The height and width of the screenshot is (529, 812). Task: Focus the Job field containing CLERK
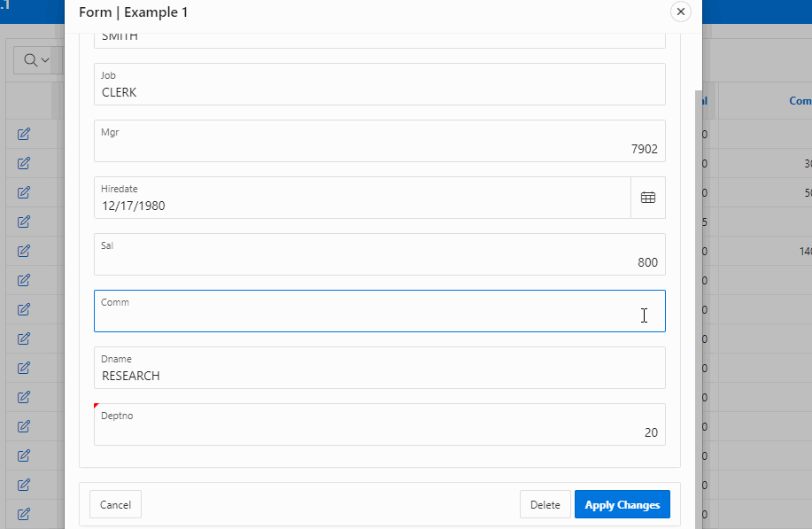[379, 92]
